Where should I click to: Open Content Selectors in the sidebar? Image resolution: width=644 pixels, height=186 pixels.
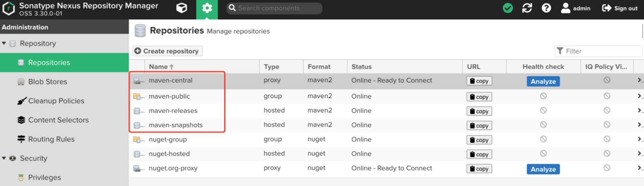64,120
